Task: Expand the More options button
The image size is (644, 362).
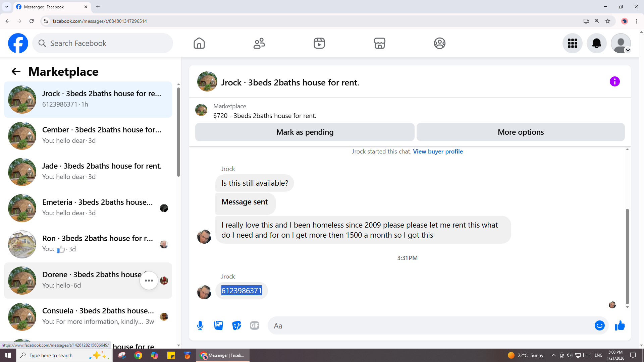Action: [521, 132]
